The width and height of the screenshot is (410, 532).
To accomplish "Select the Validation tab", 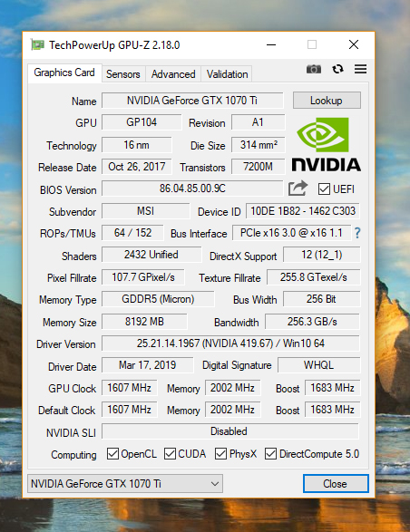I will pos(228,74).
